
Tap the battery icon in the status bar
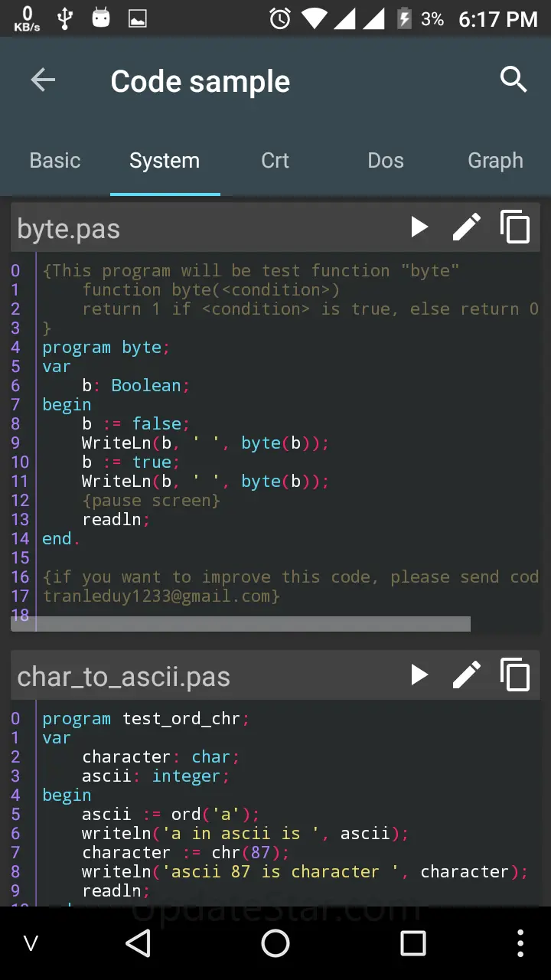tap(404, 18)
